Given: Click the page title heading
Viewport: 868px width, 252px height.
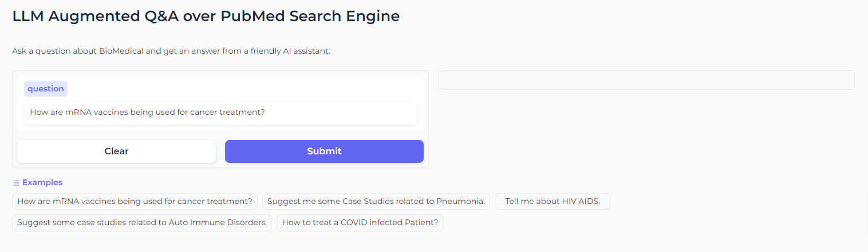Looking at the screenshot, I should [x=206, y=17].
